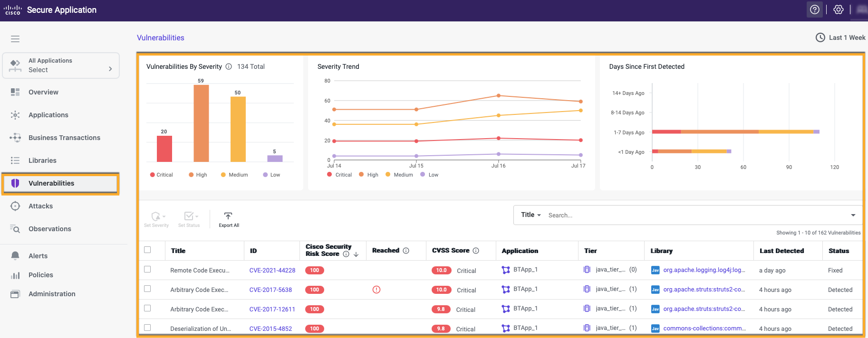868x338 pixels.
Task: Check the CVE-2017-5638 row checkbox
Action: [x=147, y=289]
